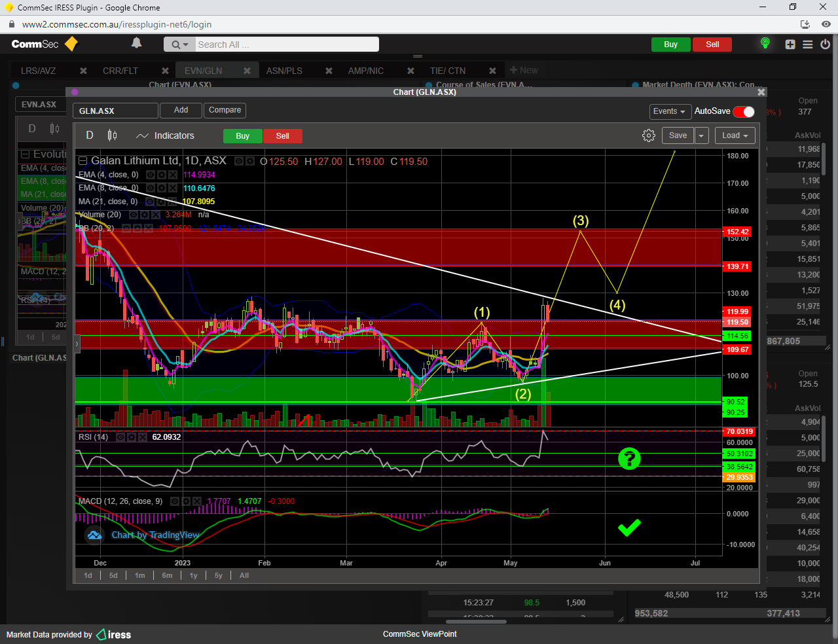Click the CommSec logo
838x644 pixels.
(45, 44)
